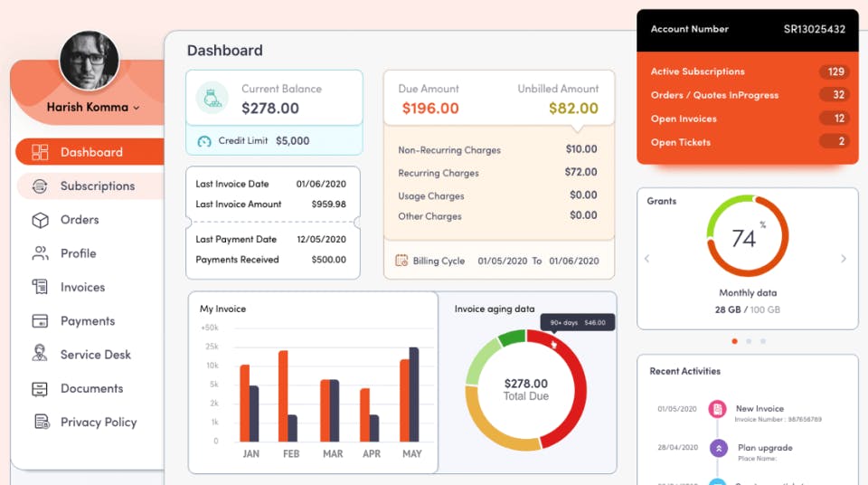Image resolution: width=868 pixels, height=485 pixels.
Task: Show previous Grants card with left chevron
Action: tap(646, 258)
